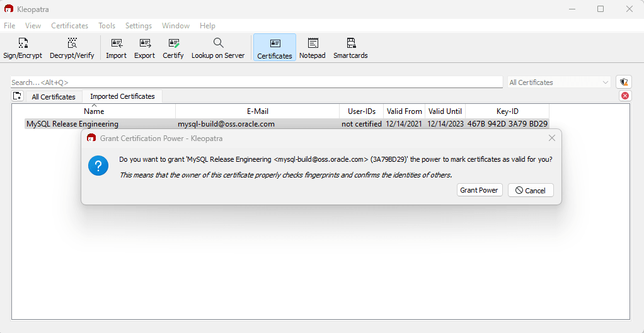Image resolution: width=644 pixels, height=333 pixels.
Task: Open the Notepad view
Action: pos(313,48)
